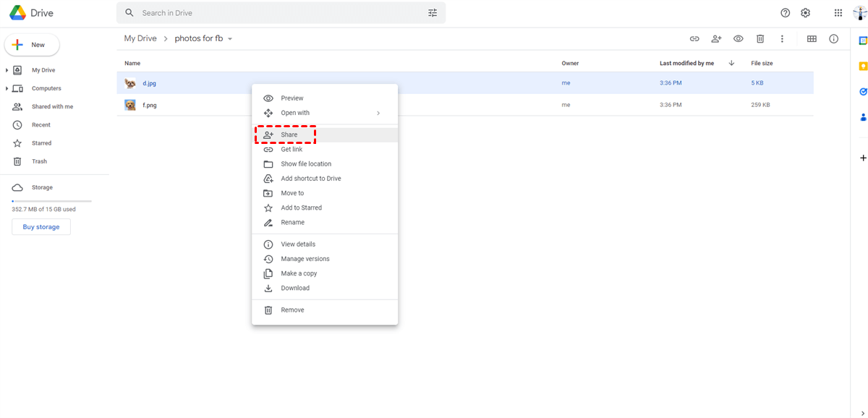The height and width of the screenshot is (418, 868).
Task: Click the Buy storage button
Action: (x=41, y=227)
